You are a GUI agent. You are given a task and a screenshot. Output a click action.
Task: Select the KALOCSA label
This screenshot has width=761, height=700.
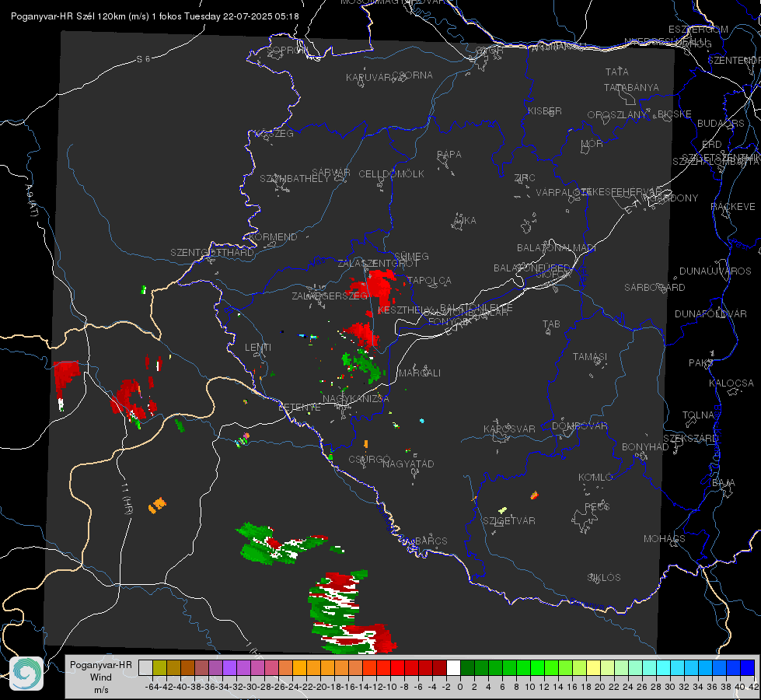tap(731, 383)
